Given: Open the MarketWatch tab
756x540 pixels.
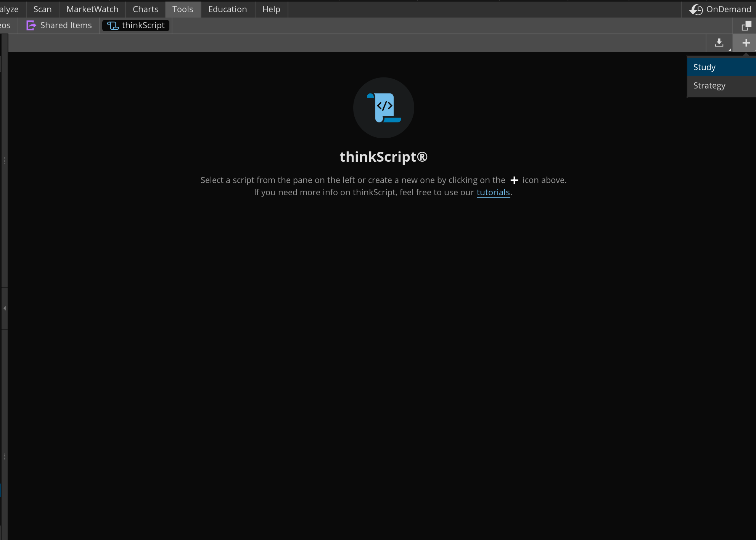Looking at the screenshot, I should (x=92, y=9).
